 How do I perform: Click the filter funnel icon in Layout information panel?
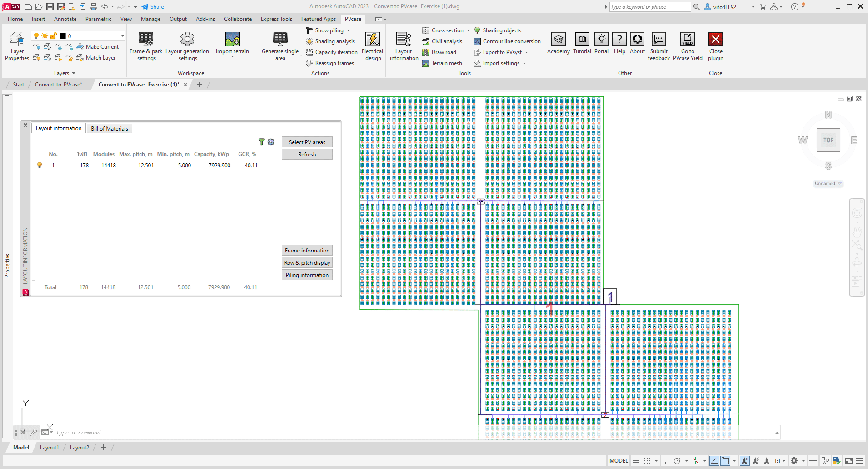click(262, 142)
